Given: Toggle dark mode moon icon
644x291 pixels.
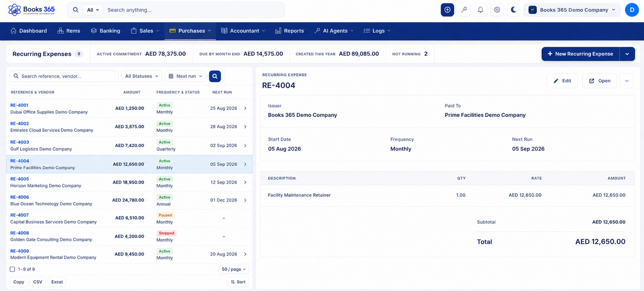Looking at the screenshot, I should tap(514, 10).
